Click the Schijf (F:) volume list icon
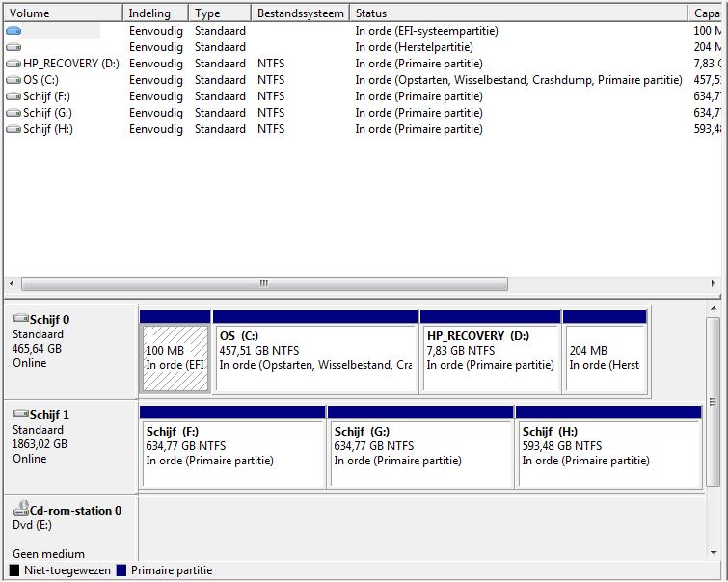728x582 pixels. click(13, 96)
